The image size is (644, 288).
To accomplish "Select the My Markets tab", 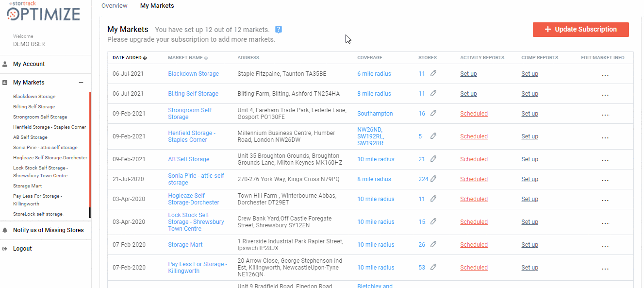I will click(x=157, y=6).
